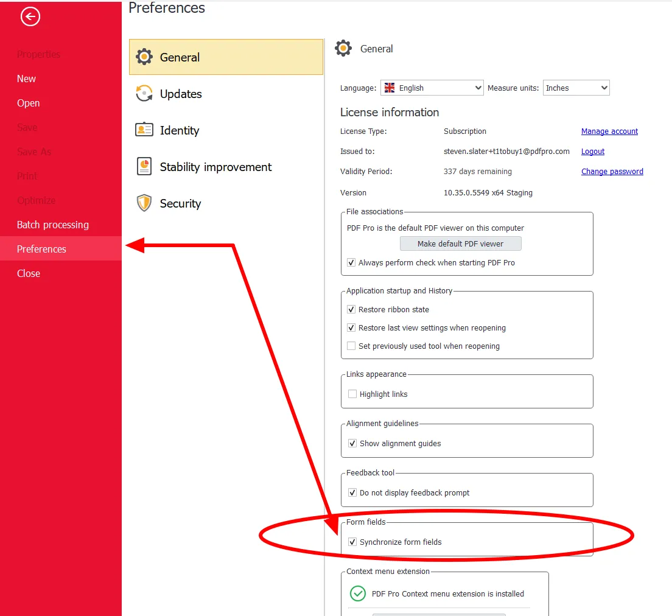Open the Identity preferences tab
This screenshot has width=672, height=616.
[226, 130]
